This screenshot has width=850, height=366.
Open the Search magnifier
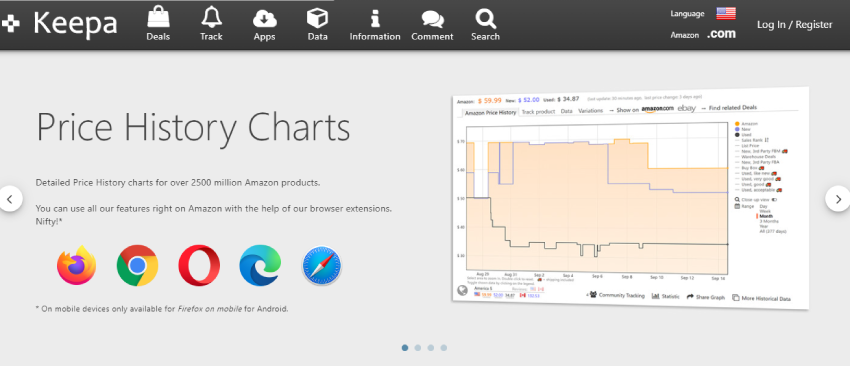pyautogui.click(x=485, y=24)
